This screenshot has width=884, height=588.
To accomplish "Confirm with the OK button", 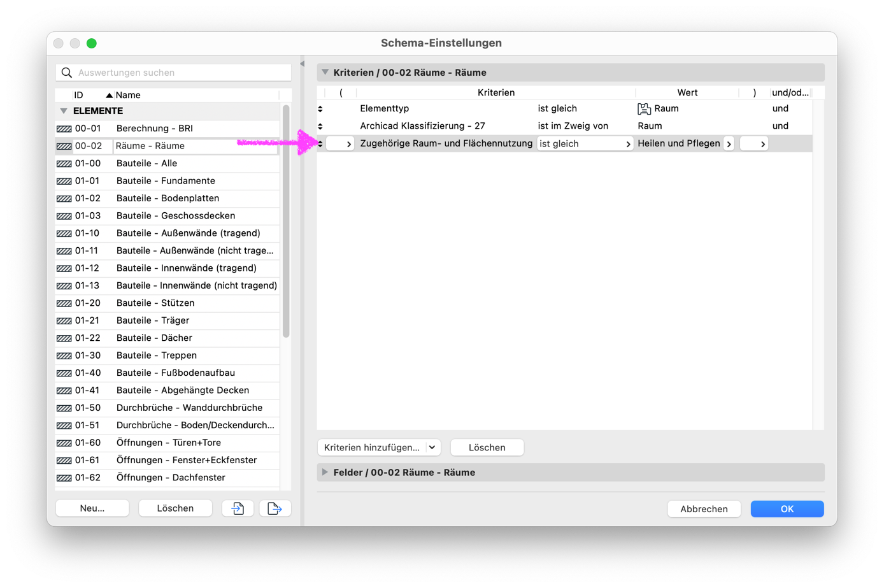I will [x=787, y=509].
